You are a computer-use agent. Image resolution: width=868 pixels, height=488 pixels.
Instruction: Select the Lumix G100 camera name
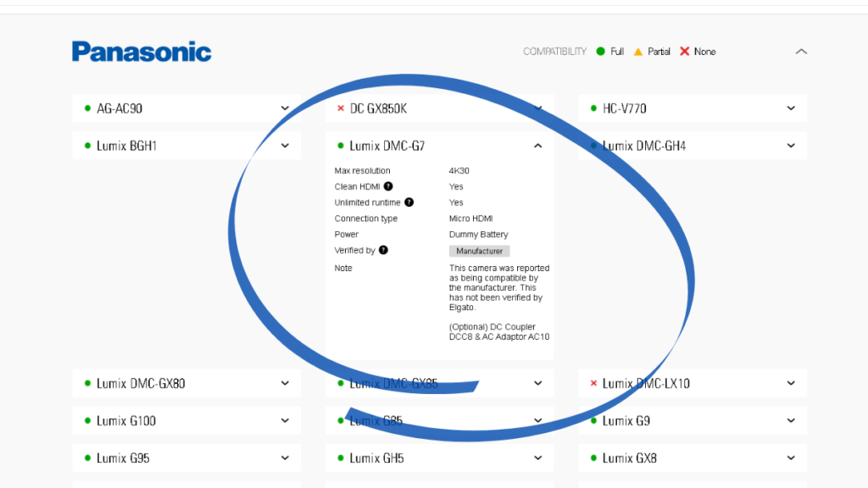click(126, 420)
